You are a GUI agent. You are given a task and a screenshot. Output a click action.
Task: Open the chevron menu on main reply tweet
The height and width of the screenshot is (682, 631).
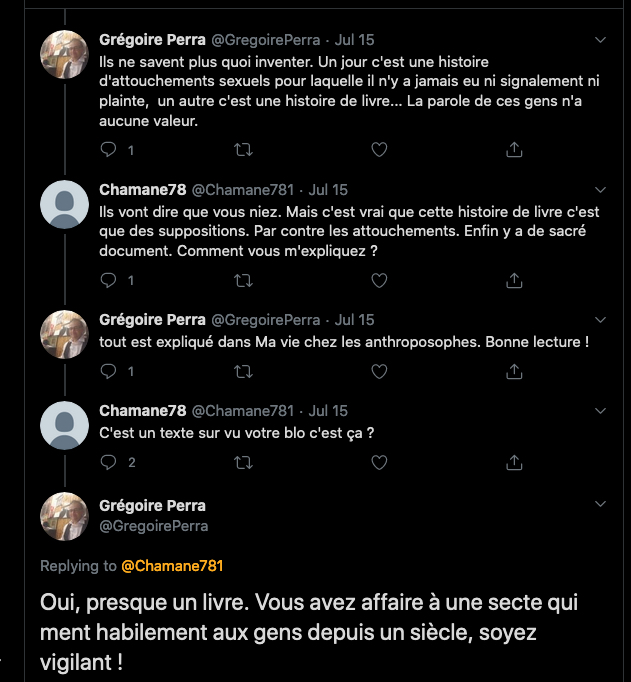[x=601, y=505]
